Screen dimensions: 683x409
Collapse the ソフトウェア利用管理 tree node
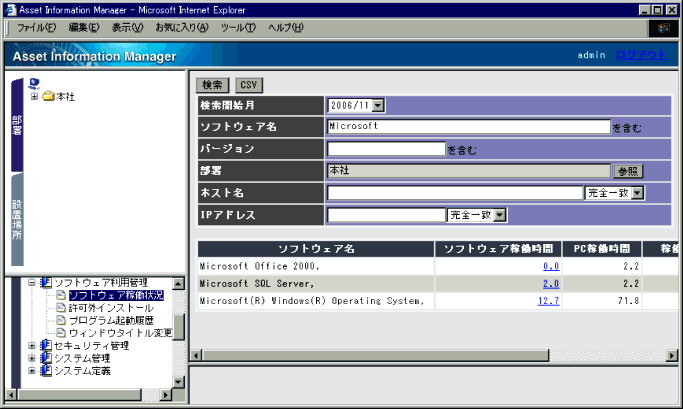[x=32, y=283]
